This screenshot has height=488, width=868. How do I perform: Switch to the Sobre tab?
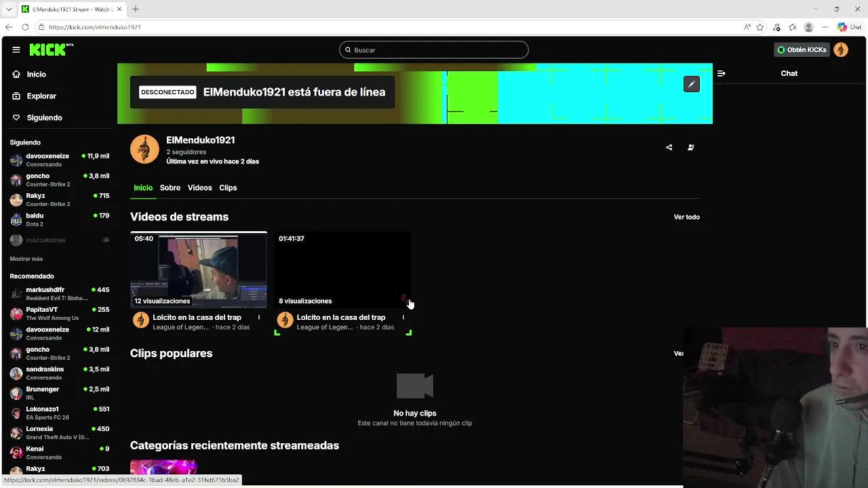click(170, 188)
